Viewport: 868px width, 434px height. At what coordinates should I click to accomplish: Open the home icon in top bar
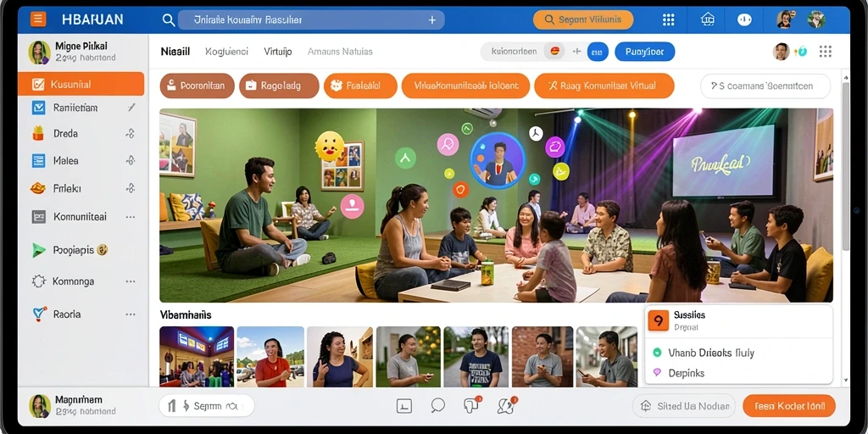pyautogui.click(x=708, y=19)
